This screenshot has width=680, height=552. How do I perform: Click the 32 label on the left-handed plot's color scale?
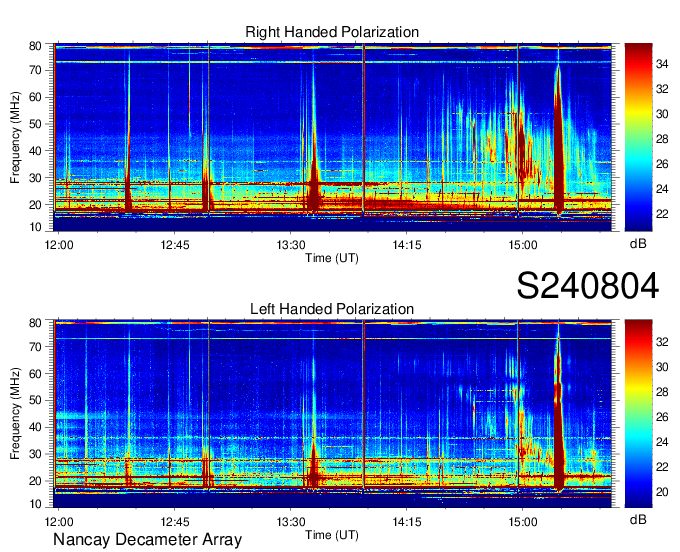(x=662, y=342)
